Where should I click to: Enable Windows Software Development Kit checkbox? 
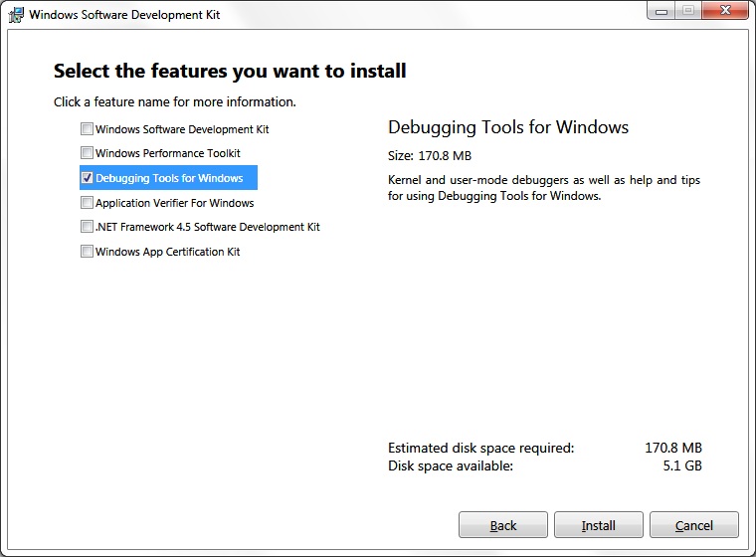pyautogui.click(x=88, y=129)
